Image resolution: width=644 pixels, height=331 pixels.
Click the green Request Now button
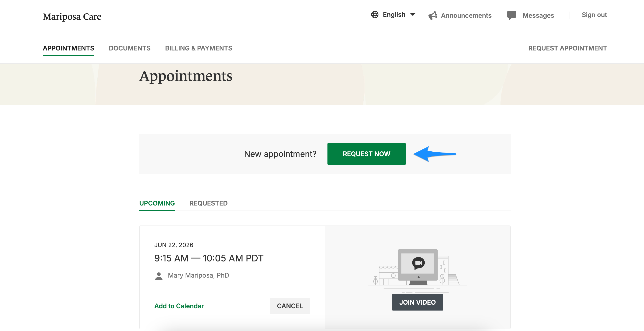pos(366,154)
